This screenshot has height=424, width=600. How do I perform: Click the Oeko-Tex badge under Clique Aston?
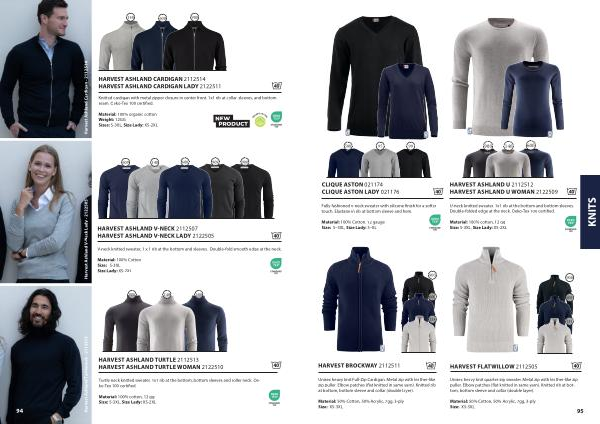435,222
